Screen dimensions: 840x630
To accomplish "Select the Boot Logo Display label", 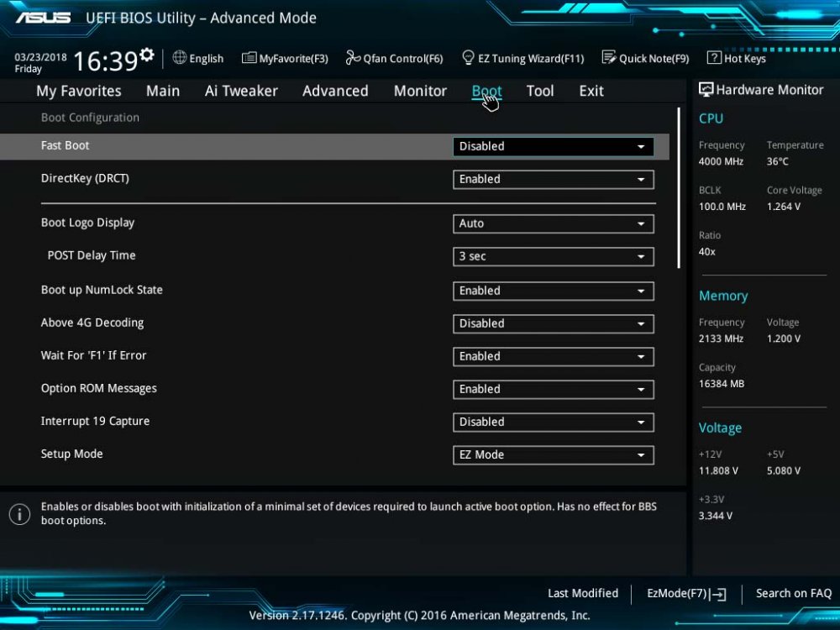I will (88, 223).
